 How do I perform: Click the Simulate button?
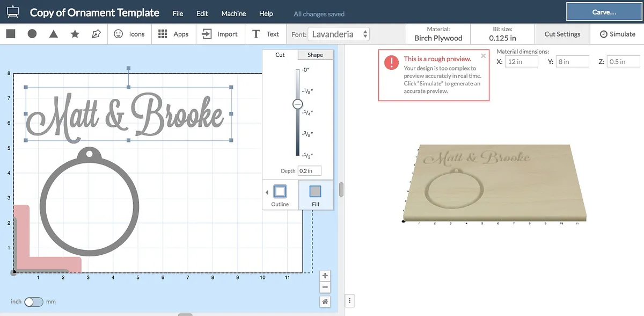pos(617,34)
